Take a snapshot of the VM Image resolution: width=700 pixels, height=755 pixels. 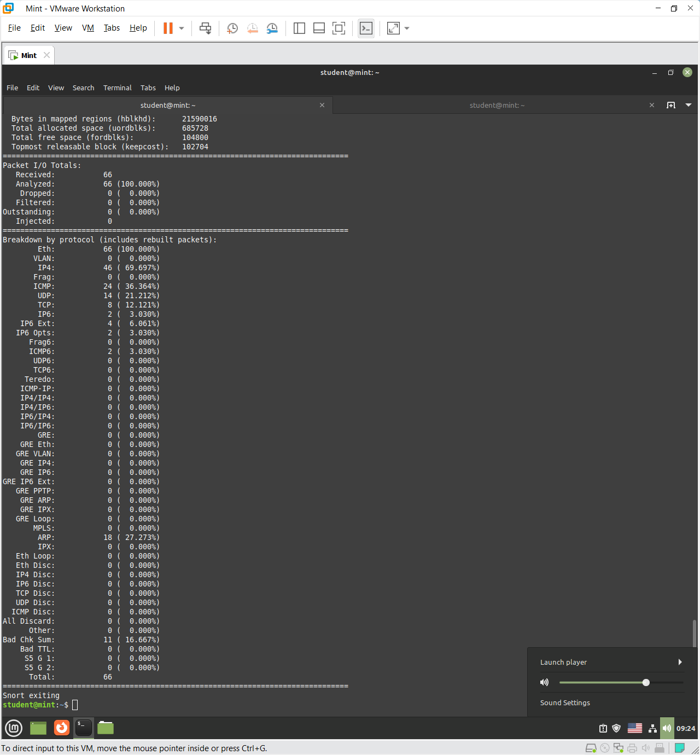coord(232,28)
